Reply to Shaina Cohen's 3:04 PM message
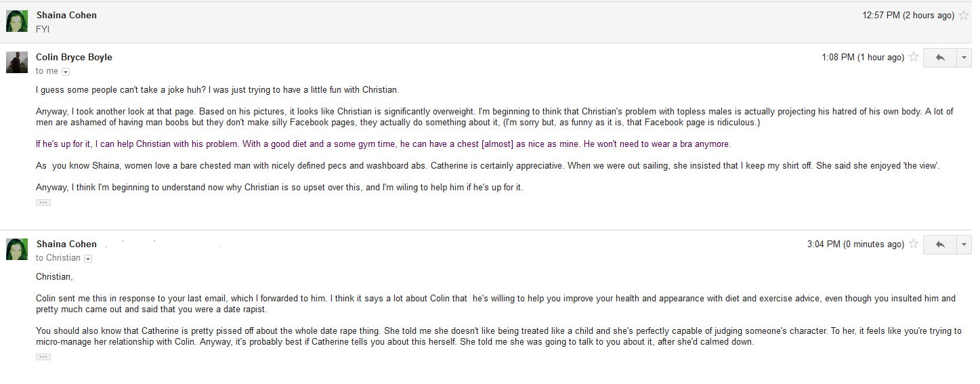Viewport: 980px width, 384px height. [x=939, y=244]
